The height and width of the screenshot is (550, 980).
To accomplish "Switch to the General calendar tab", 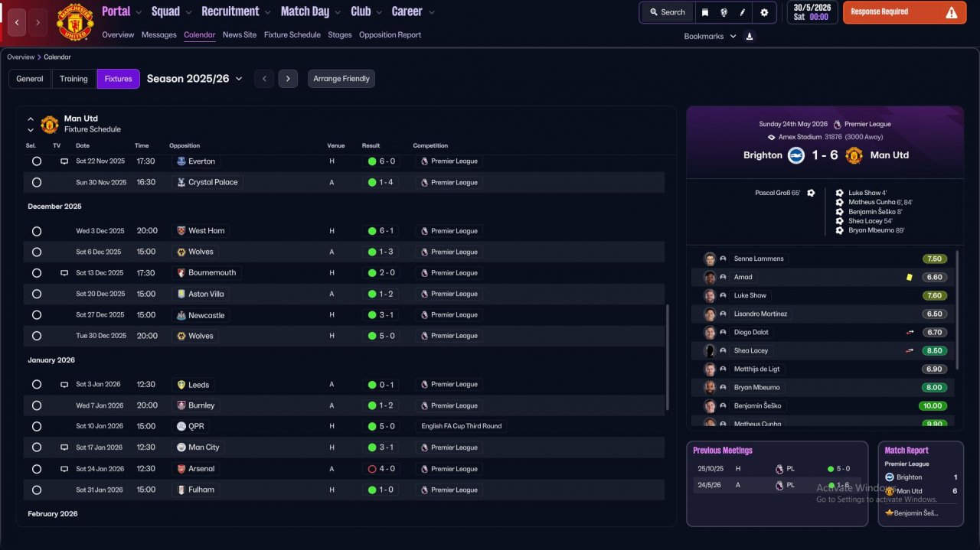I will (x=30, y=79).
